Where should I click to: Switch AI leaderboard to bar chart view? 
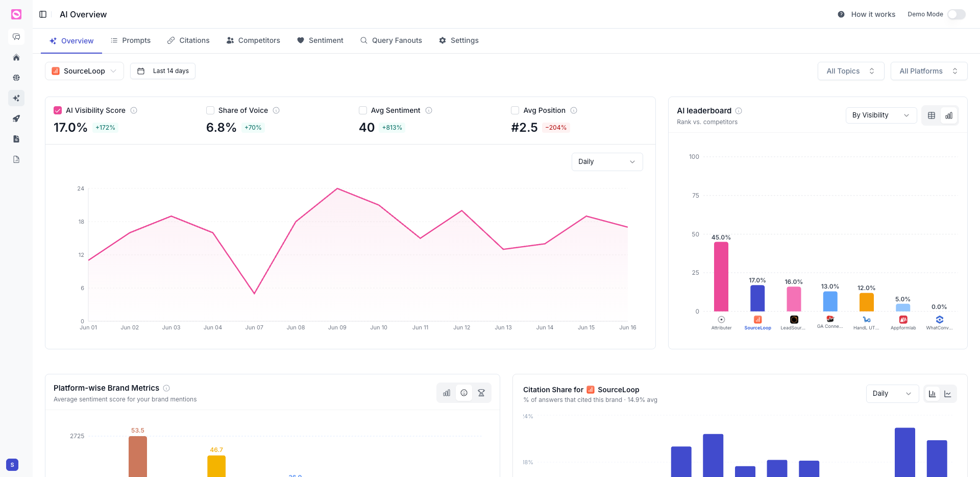click(x=949, y=115)
